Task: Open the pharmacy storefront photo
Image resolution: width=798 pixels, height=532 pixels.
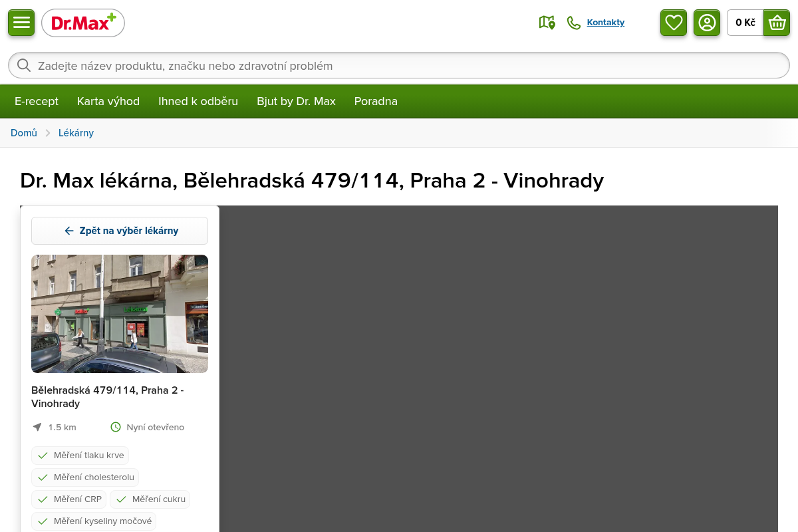Action: 120,314
